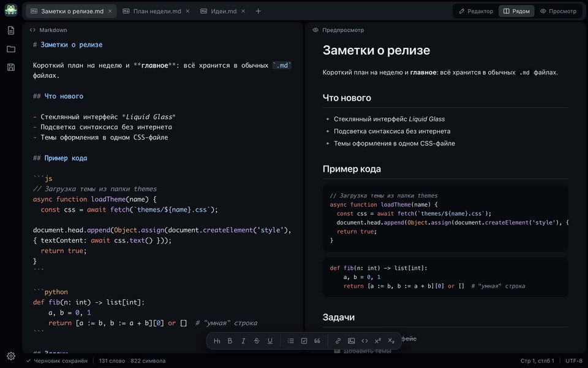Toggle bold formatting in the floating toolbar
The width and height of the screenshot is (588, 368).
click(x=230, y=341)
